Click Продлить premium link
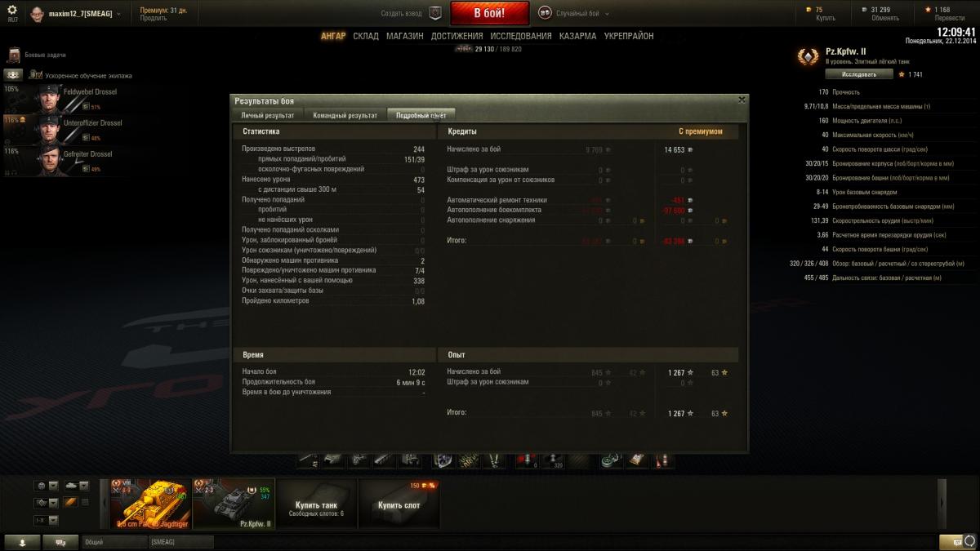This screenshot has height=551, width=980. (153, 18)
